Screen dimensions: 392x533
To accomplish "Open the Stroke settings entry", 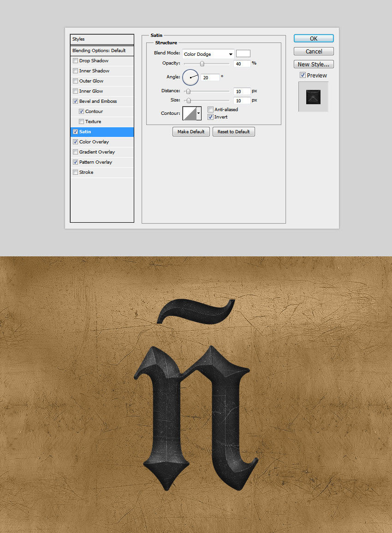I will click(x=86, y=172).
